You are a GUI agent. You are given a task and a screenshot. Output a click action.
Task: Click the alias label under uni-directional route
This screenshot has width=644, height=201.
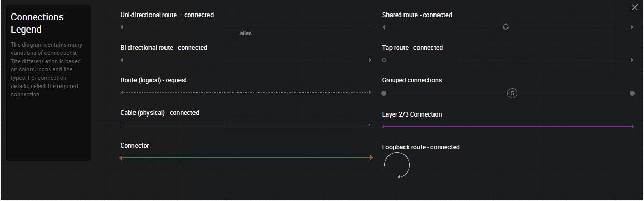246,33
